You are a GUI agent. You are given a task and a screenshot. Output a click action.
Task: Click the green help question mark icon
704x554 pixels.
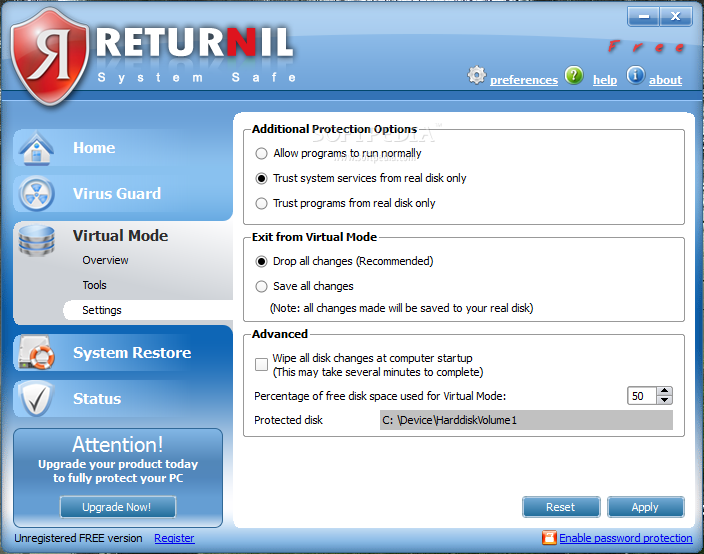click(x=574, y=75)
